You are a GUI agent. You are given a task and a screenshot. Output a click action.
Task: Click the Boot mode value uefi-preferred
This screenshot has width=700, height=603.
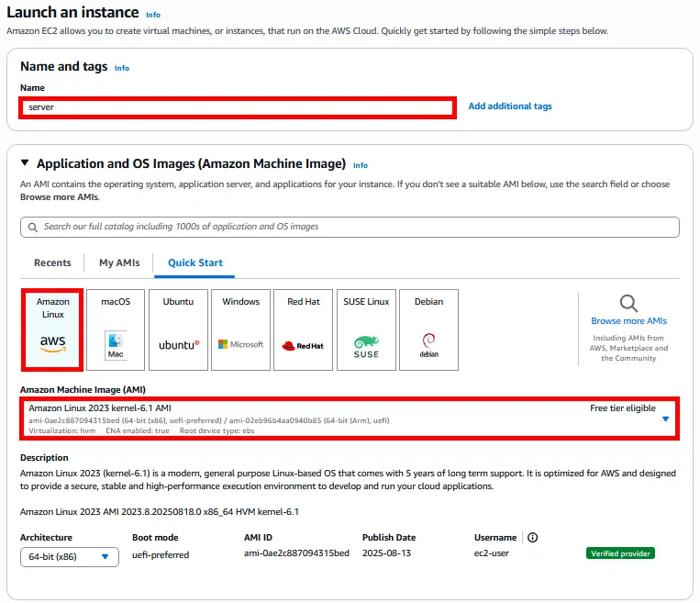[x=161, y=554]
